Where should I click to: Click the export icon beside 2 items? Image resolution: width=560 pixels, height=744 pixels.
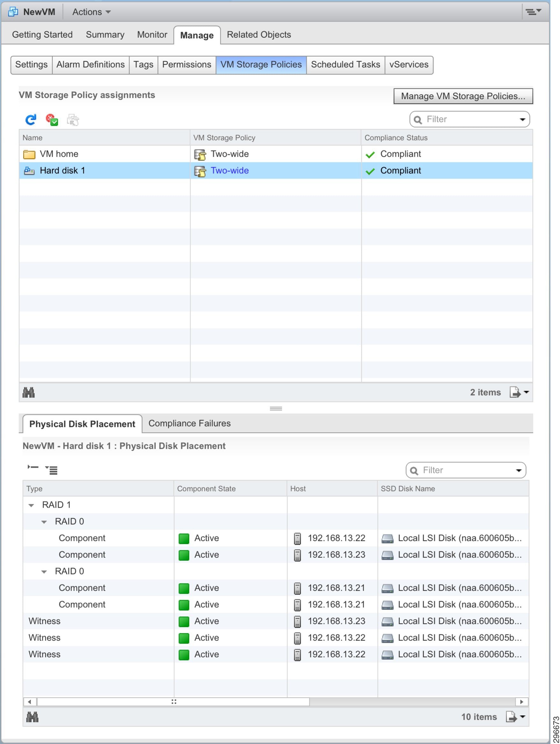[519, 392]
